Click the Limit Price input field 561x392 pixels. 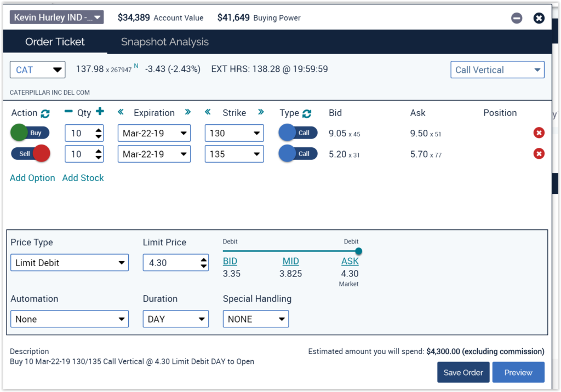pyautogui.click(x=171, y=263)
